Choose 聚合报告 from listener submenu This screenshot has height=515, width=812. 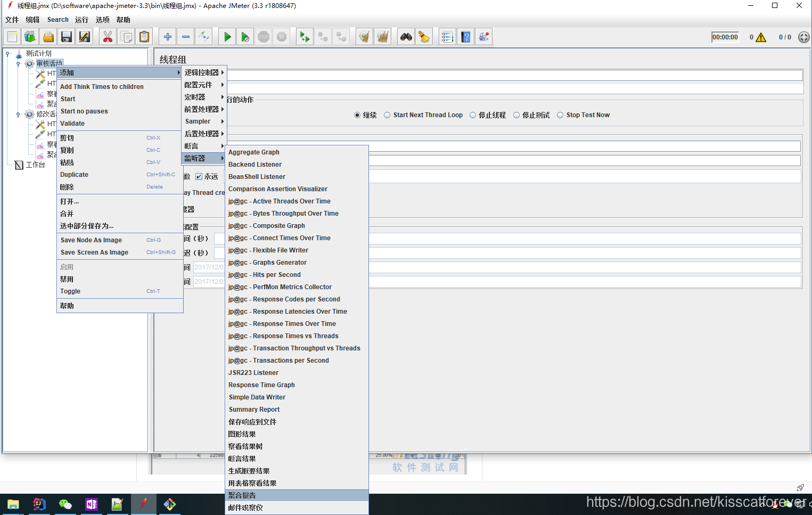coord(297,495)
